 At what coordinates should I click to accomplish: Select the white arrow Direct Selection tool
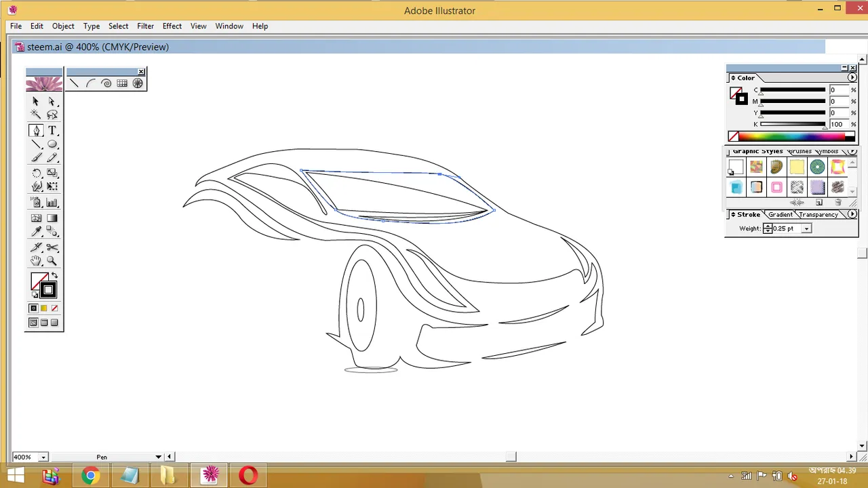pos(52,101)
